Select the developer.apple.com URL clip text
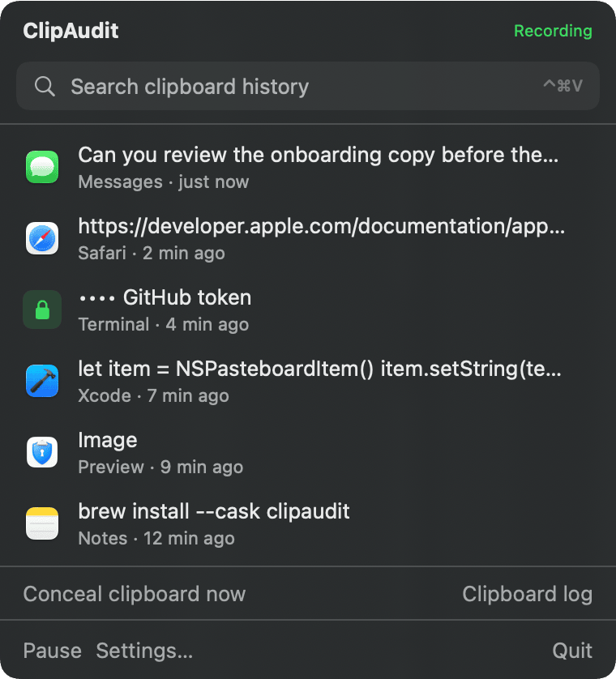The image size is (616, 679). 322,227
